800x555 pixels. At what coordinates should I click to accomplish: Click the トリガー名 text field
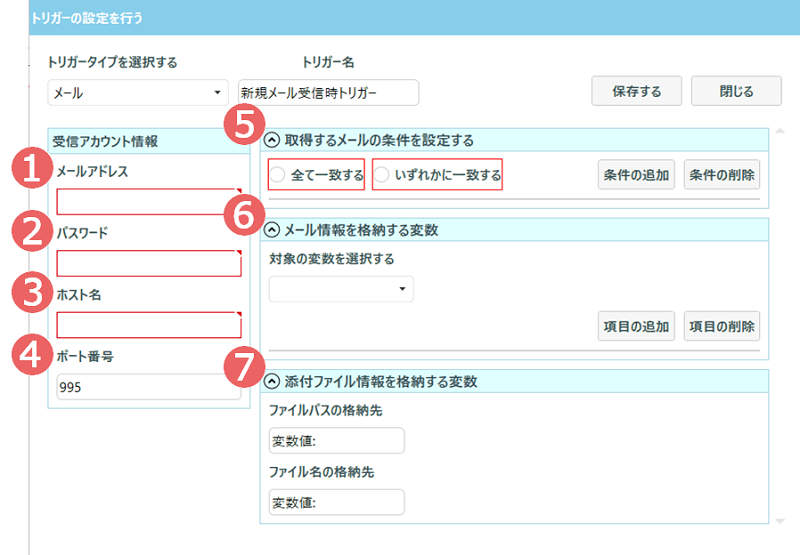pos(328,92)
